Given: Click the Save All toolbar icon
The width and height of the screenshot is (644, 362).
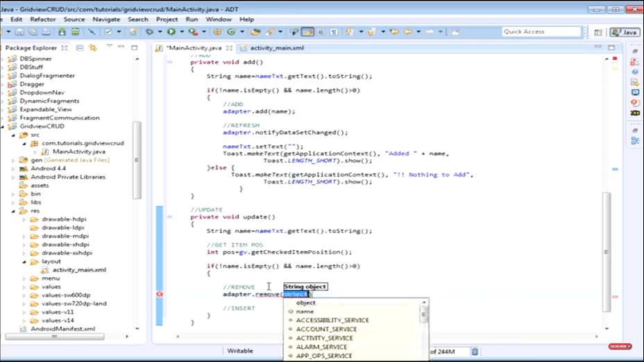Looking at the screenshot, I should (x=33, y=32).
